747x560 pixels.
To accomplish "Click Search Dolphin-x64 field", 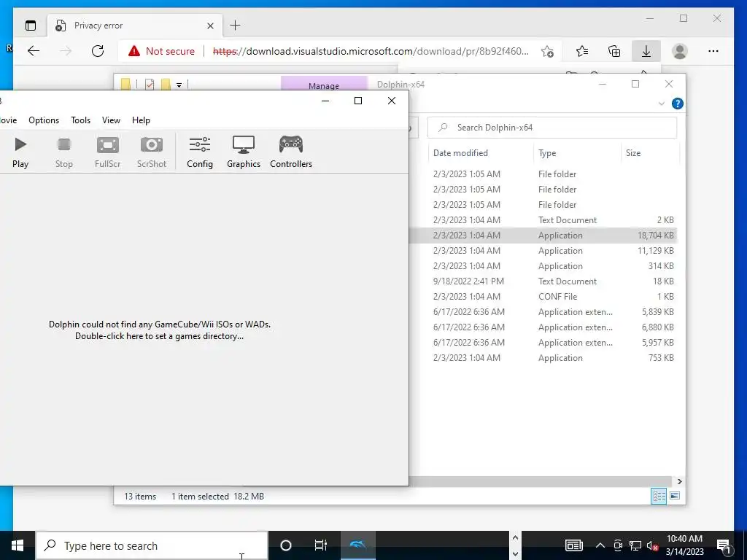I will coord(552,128).
